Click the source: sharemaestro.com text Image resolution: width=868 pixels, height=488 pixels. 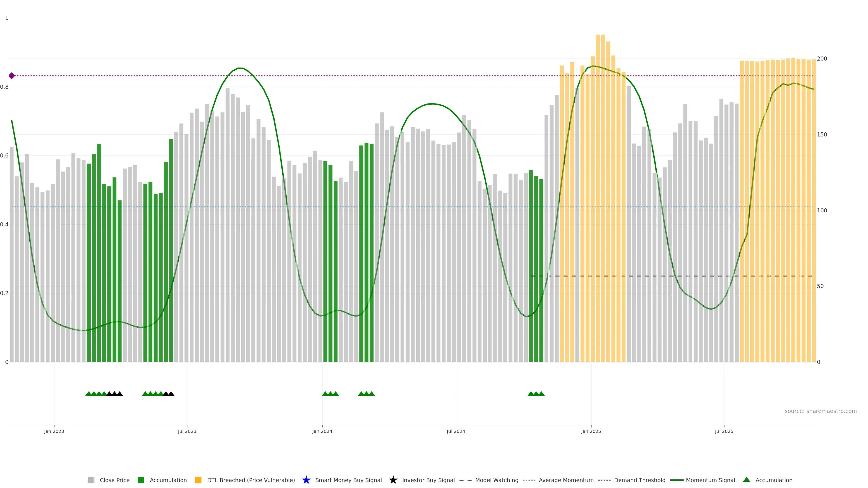point(821,411)
